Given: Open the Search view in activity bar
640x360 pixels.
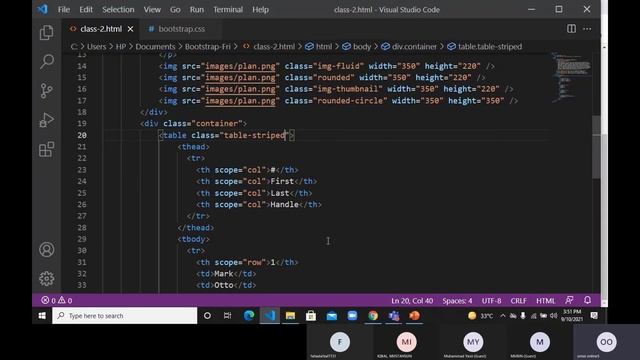Looking at the screenshot, I should pos(47,62).
